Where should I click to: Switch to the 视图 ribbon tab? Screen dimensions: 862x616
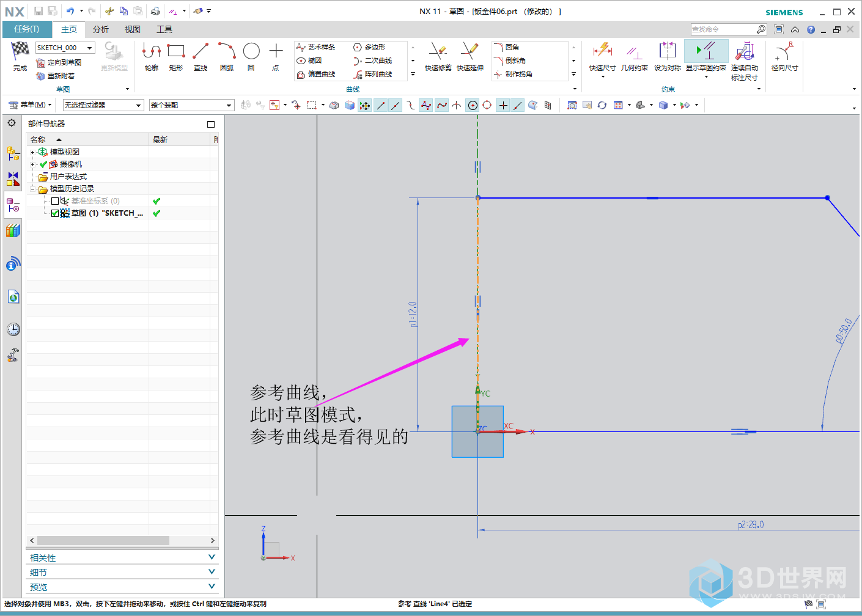pyautogui.click(x=133, y=29)
